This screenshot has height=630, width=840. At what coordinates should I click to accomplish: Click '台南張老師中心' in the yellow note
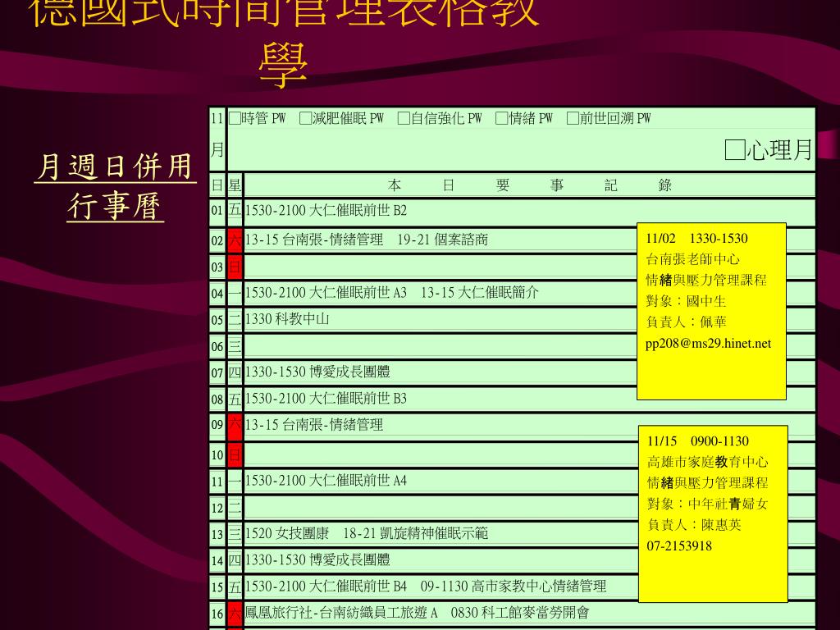(x=692, y=259)
